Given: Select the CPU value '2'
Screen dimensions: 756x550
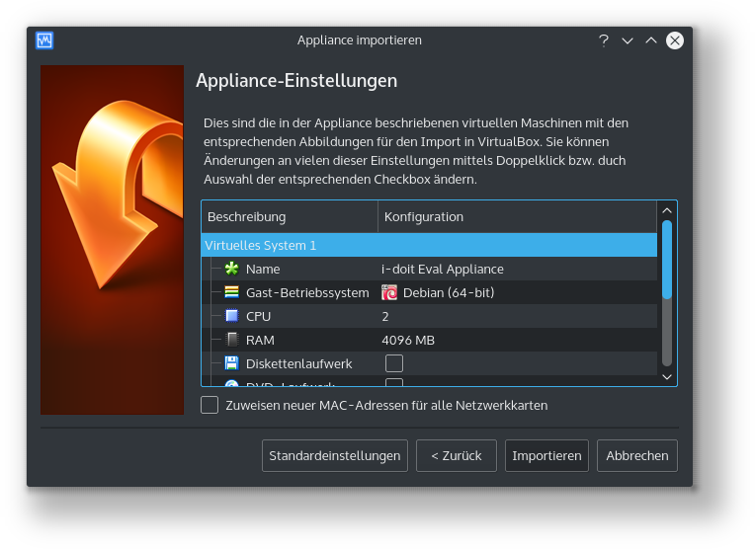Looking at the screenshot, I should pos(385,316).
